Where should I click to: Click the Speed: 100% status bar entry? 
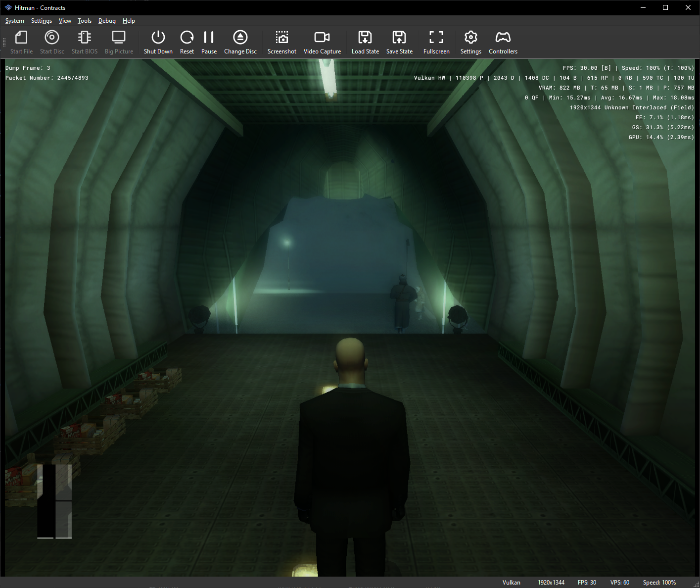click(659, 583)
